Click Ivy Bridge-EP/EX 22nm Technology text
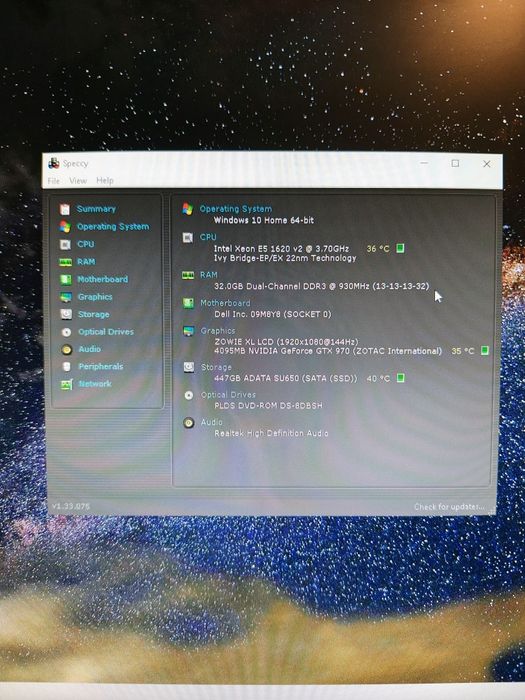This screenshot has height=700, width=525. (x=285, y=258)
